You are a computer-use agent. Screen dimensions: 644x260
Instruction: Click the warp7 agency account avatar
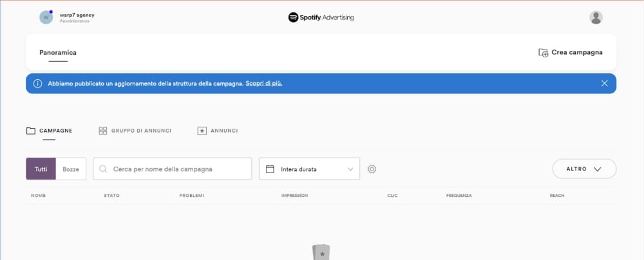pos(46,17)
